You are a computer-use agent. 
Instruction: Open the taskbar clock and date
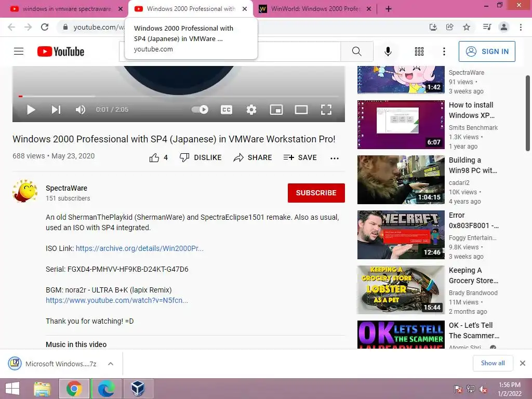[x=510, y=389]
